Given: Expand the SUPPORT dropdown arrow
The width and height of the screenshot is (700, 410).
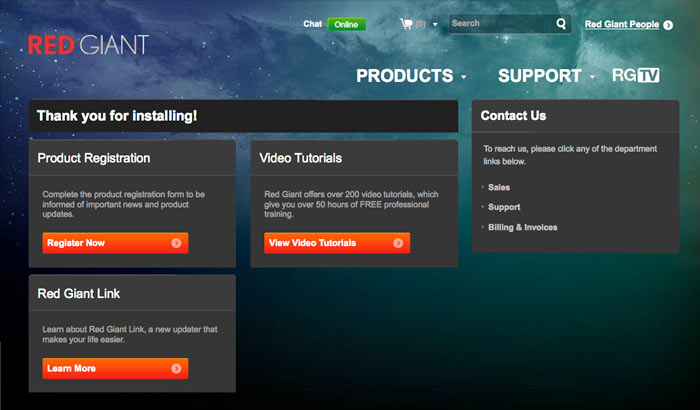Looking at the screenshot, I should click(592, 77).
